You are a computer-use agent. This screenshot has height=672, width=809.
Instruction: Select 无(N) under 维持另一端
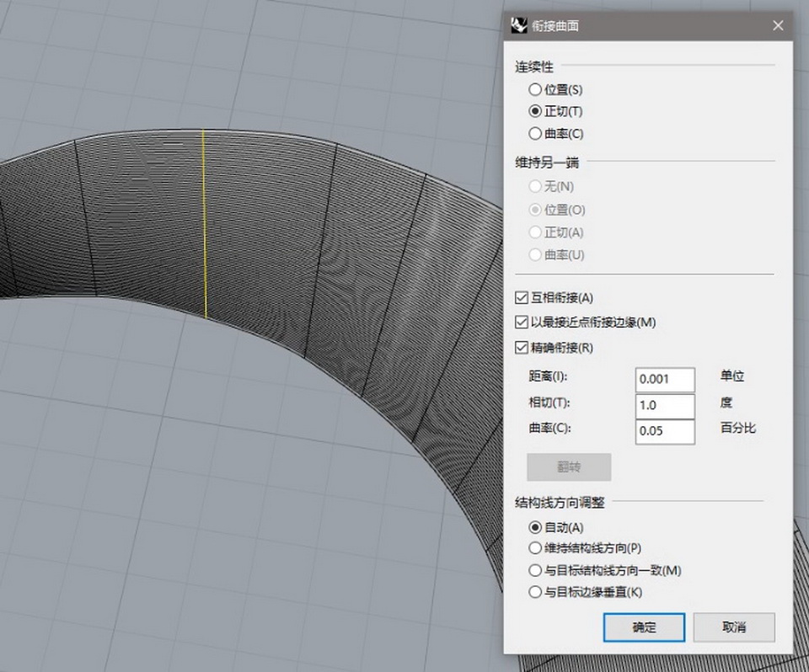coord(534,186)
